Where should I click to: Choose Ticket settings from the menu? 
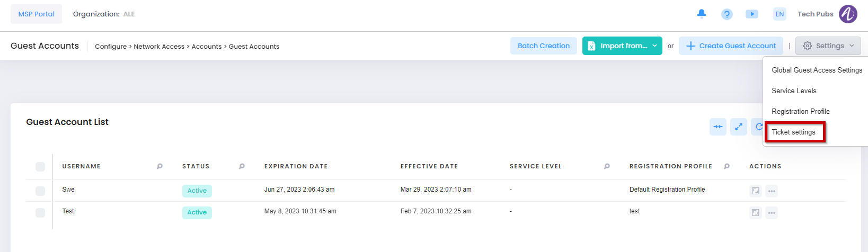793,132
